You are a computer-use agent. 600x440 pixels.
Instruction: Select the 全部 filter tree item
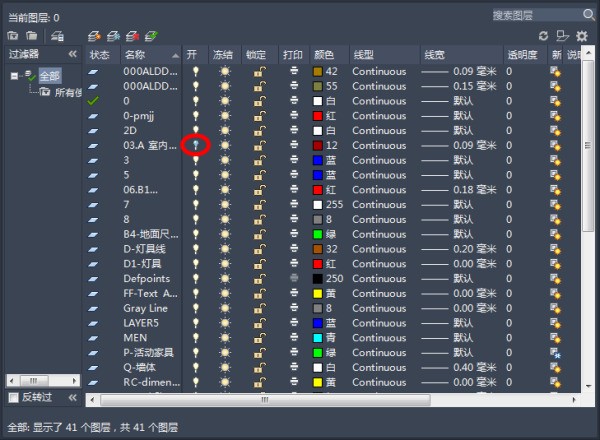tap(50, 76)
